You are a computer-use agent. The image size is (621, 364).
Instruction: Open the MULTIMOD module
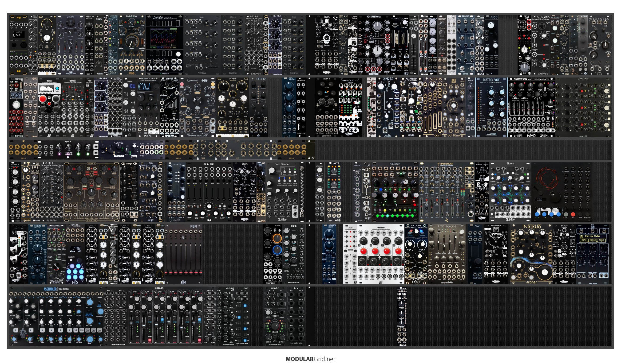[411, 107]
